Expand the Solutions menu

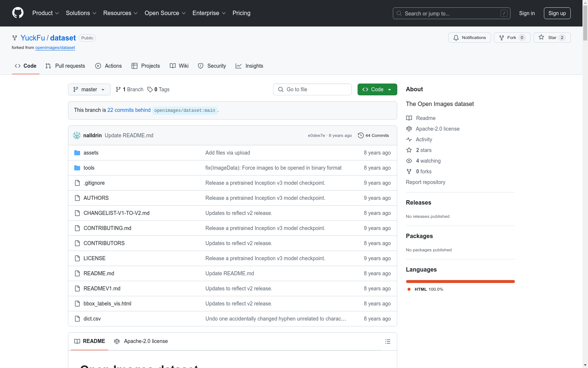coord(81,13)
